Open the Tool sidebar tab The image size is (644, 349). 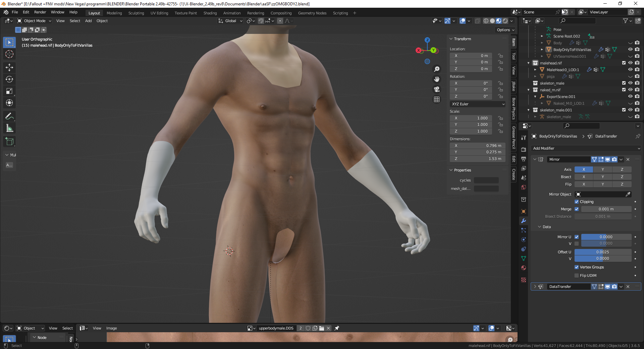[x=514, y=56]
